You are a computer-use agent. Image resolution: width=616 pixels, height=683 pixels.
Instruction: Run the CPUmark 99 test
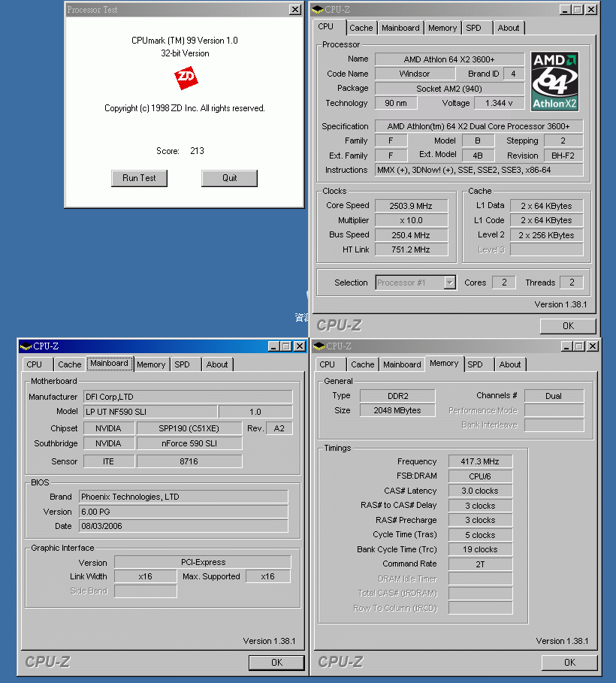click(x=139, y=178)
